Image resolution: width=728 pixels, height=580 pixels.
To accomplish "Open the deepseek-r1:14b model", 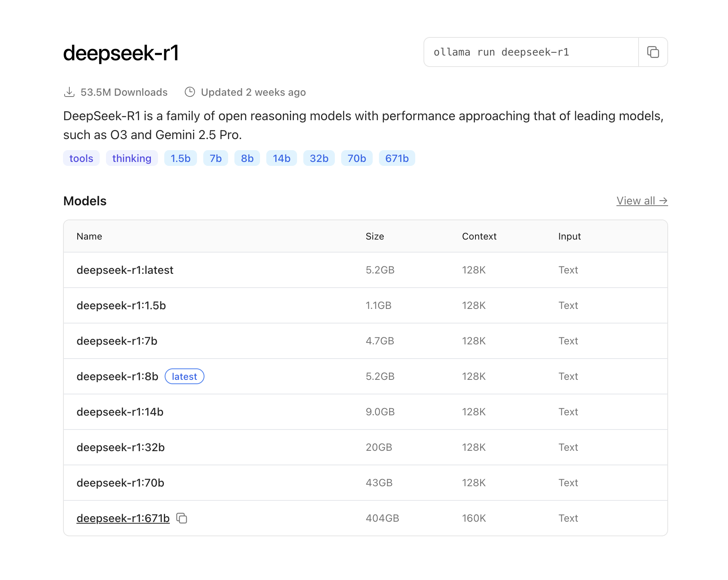I will pyautogui.click(x=120, y=412).
